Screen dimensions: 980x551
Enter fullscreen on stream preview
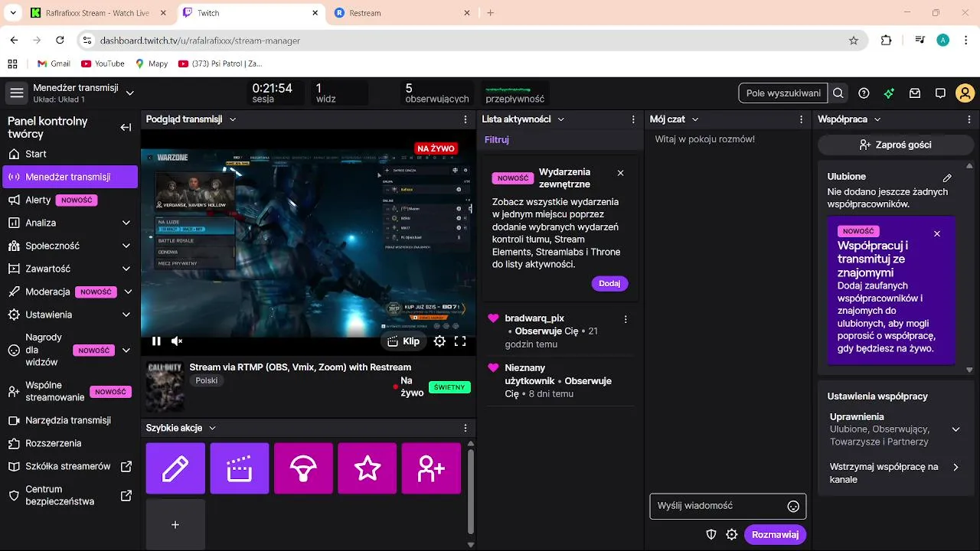point(460,341)
